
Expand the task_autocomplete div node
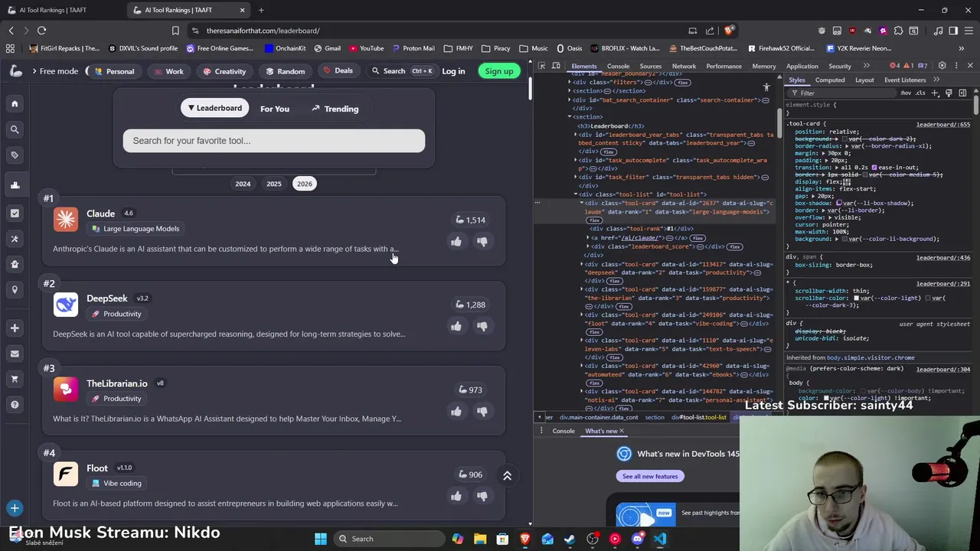[x=576, y=160]
